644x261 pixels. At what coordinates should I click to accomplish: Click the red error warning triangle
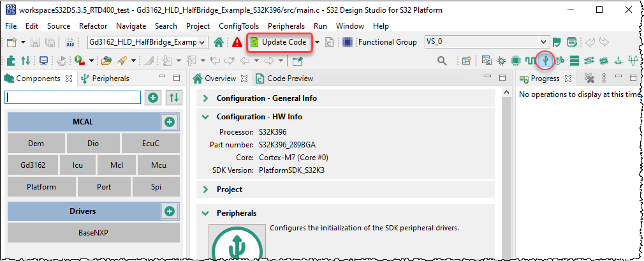[x=237, y=42]
